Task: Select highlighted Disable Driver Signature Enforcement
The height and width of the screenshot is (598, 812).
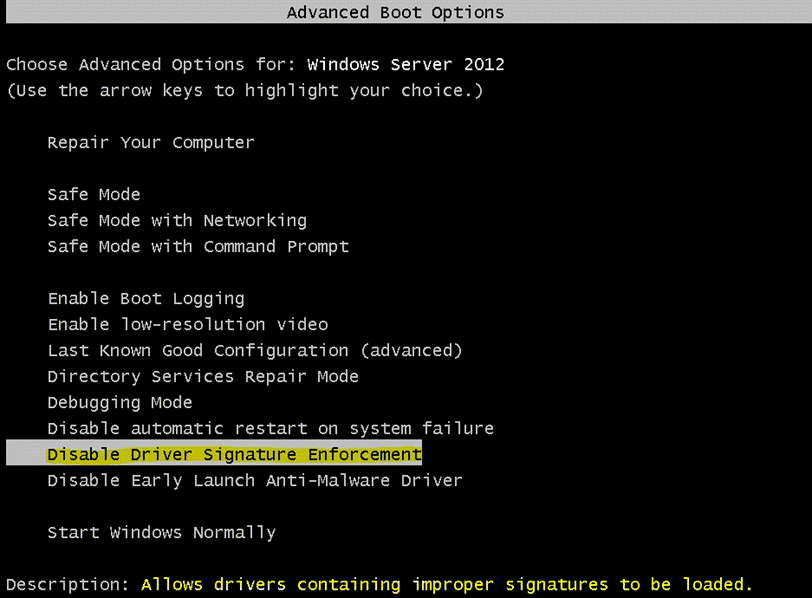Action: click(234, 455)
